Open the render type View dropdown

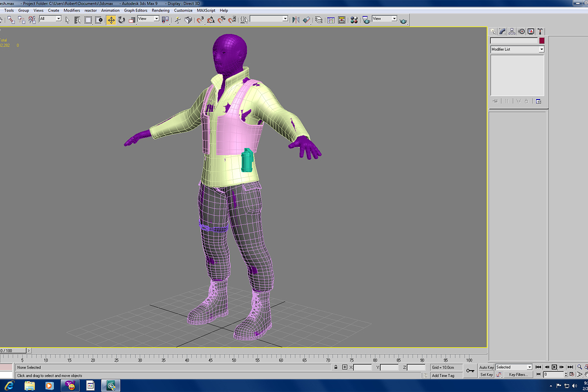(385, 19)
